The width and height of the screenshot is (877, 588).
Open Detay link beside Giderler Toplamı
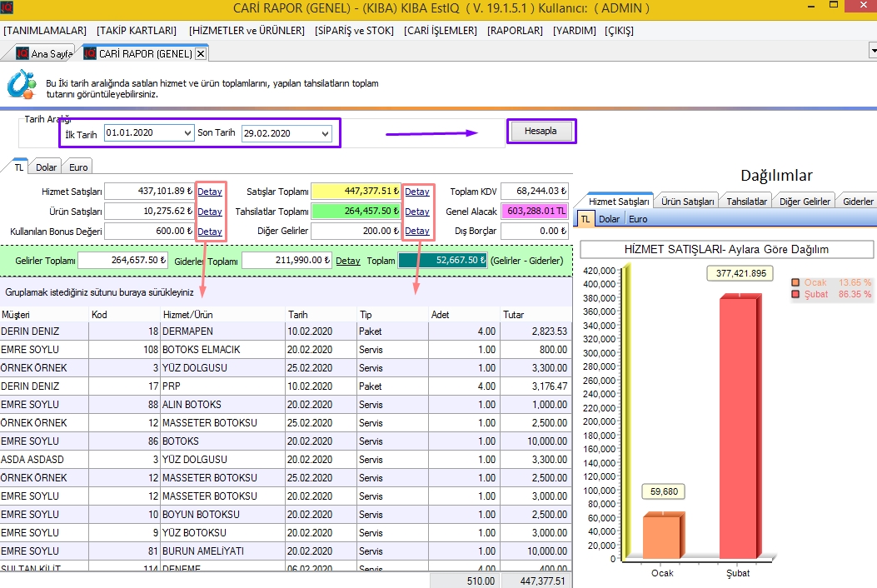pyautogui.click(x=347, y=261)
